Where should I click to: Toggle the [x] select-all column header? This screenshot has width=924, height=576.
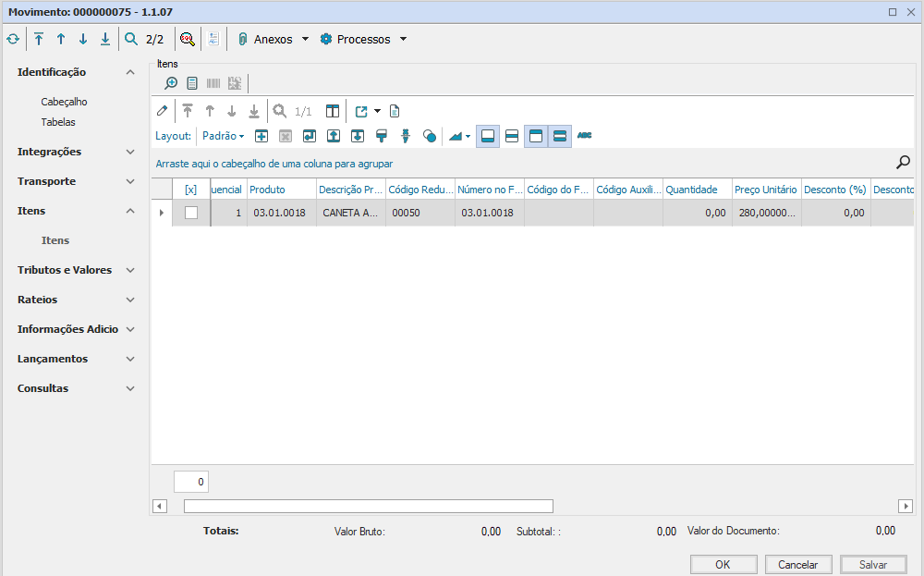(191, 190)
